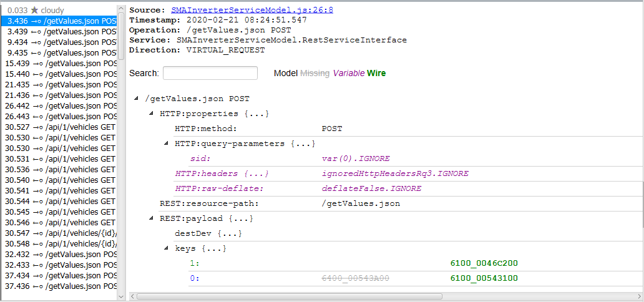This screenshot has height=302, width=644.
Task: Select the 30.540 /api/1/vehicles GET entry
Action: 59,180
